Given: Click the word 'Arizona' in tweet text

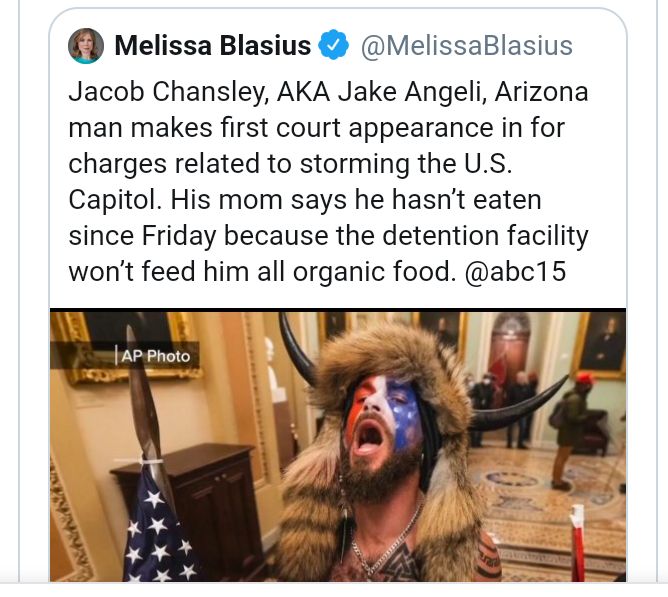Looking at the screenshot, I should [541, 92].
